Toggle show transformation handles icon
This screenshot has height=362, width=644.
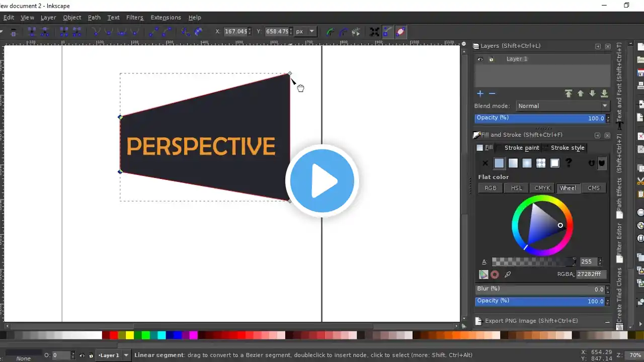pyautogui.click(x=374, y=32)
